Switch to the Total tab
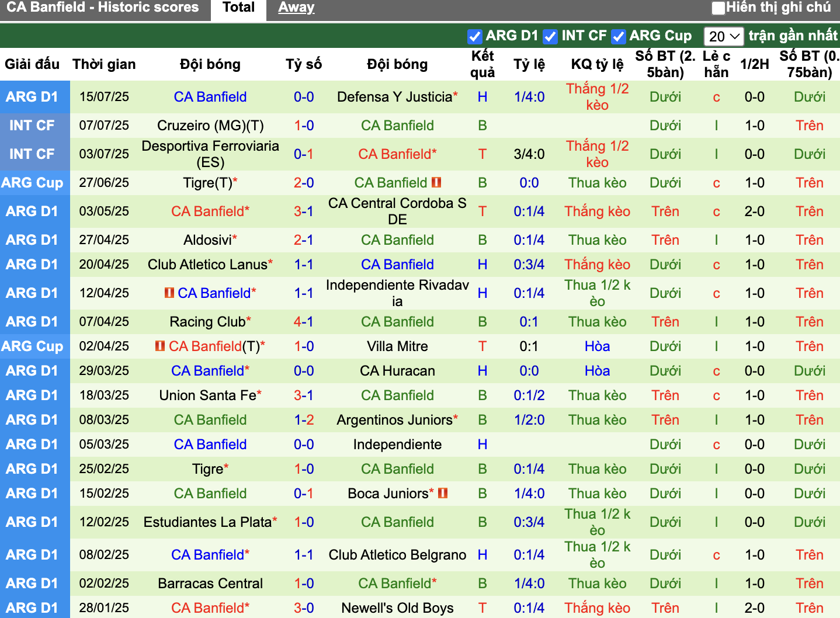Image resolution: width=840 pixels, height=618 pixels. pyautogui.click(x=238, y=8)
